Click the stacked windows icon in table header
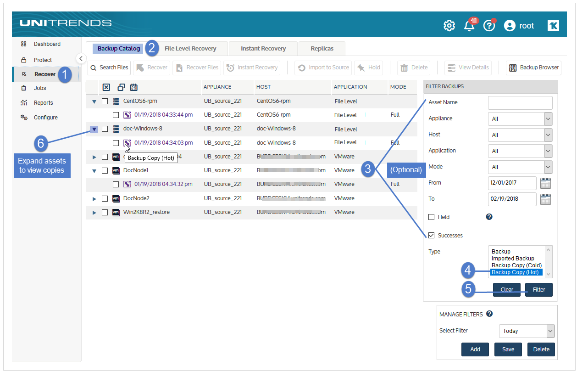The height and width of the screenshot is (383, 588). [x=121, y=87]
